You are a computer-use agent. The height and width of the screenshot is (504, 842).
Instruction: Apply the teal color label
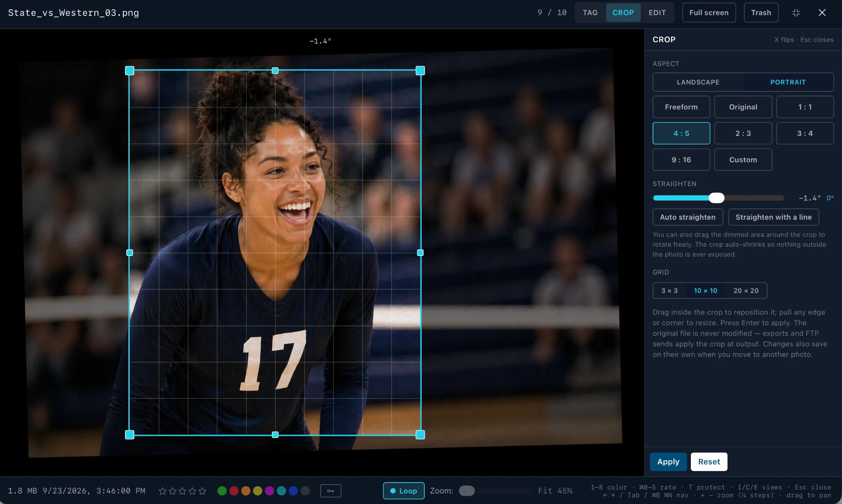pyautogui.click(x=282, y=491)
